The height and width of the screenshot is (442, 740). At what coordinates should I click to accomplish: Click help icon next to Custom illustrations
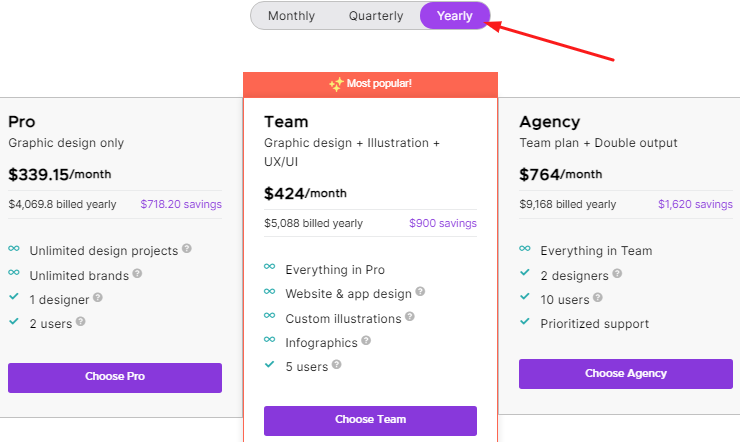(x=410, y=316)
